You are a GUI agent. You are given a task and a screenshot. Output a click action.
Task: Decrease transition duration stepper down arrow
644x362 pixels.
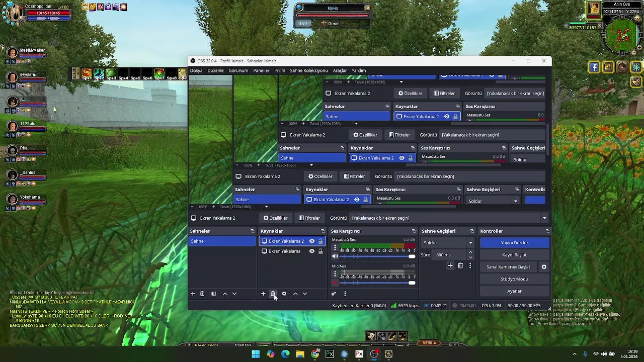pos(470,257)
